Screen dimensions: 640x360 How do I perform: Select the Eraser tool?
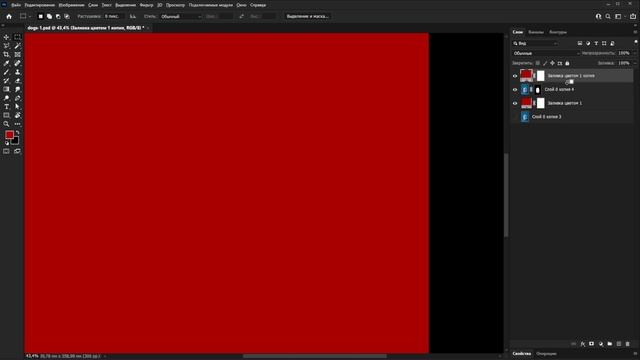[17, 80]
